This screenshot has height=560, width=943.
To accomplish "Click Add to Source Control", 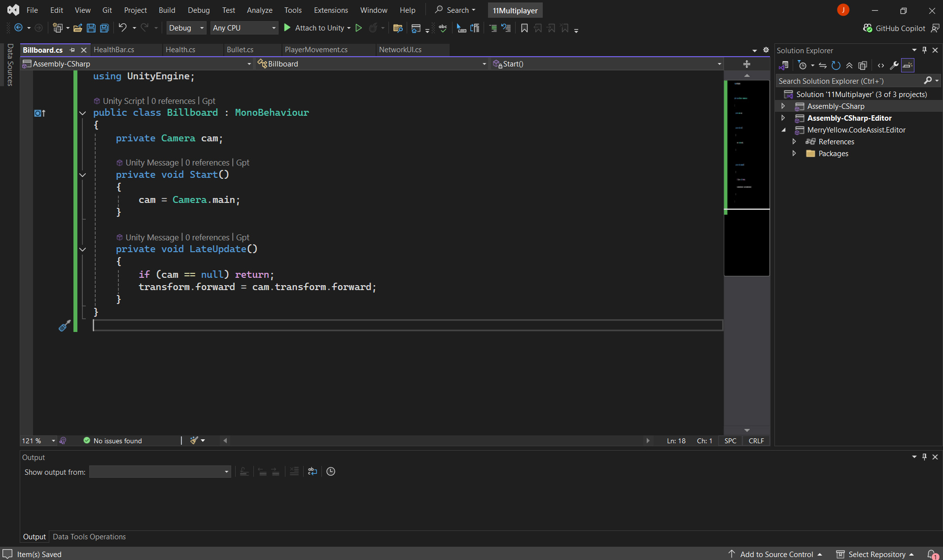I will pos(776,554).
